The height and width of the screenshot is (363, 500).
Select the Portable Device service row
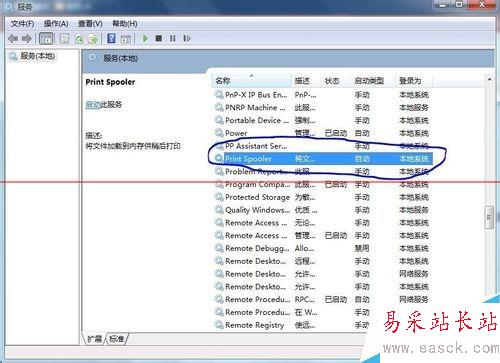tap(322, 120)
